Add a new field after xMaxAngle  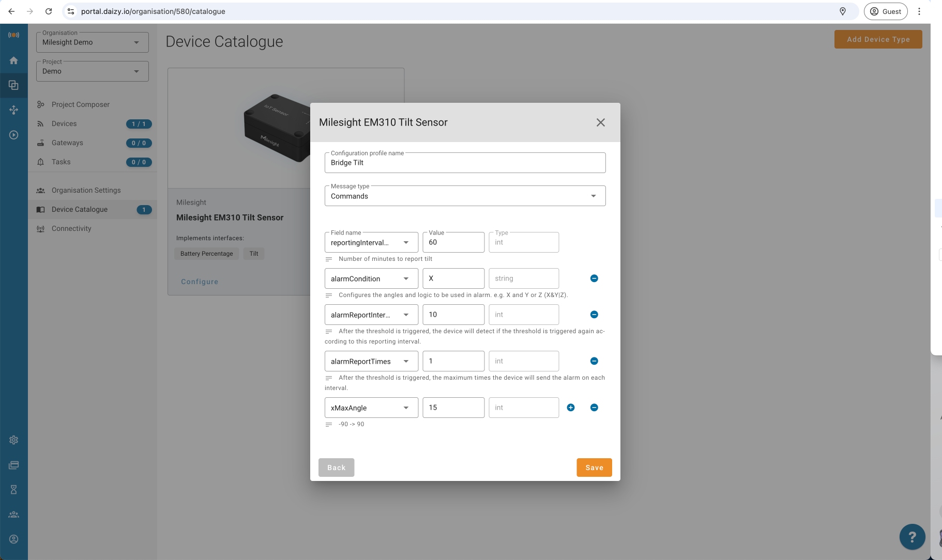pos(571,408)
